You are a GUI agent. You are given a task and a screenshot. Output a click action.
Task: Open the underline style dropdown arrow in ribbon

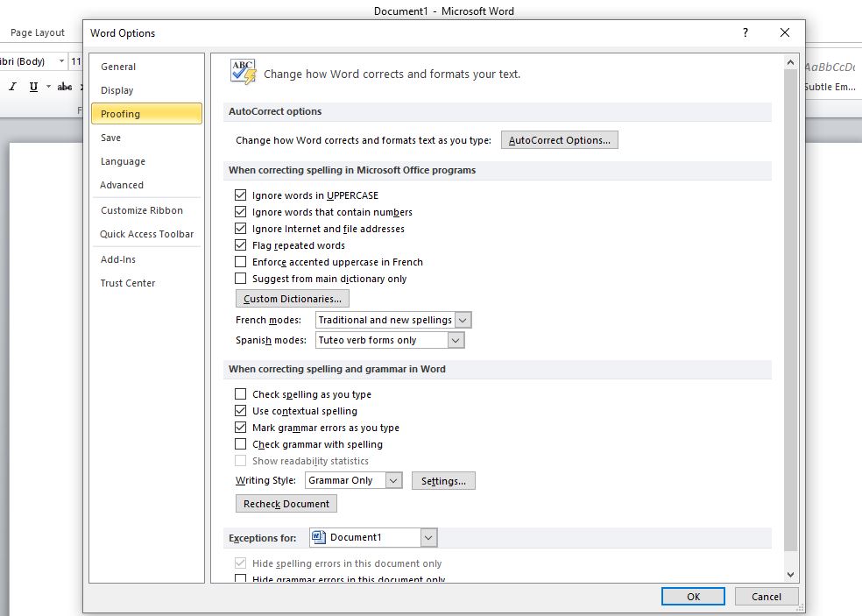click(48, 87)
